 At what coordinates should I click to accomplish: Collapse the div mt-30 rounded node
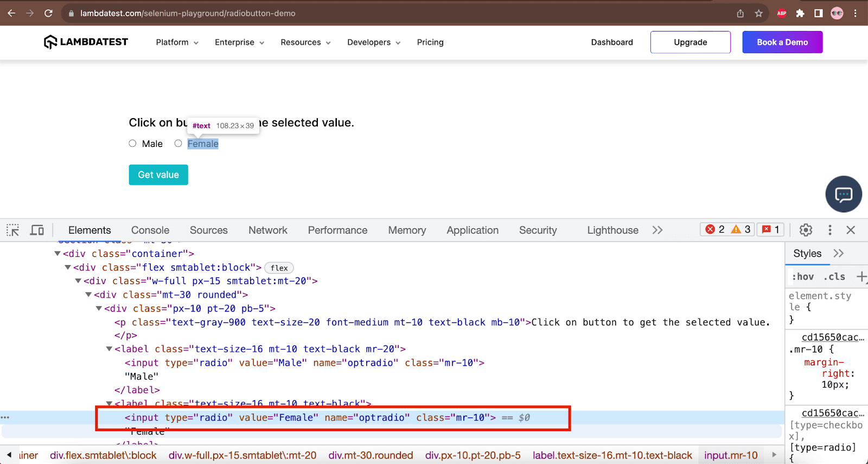click(88, 294)
